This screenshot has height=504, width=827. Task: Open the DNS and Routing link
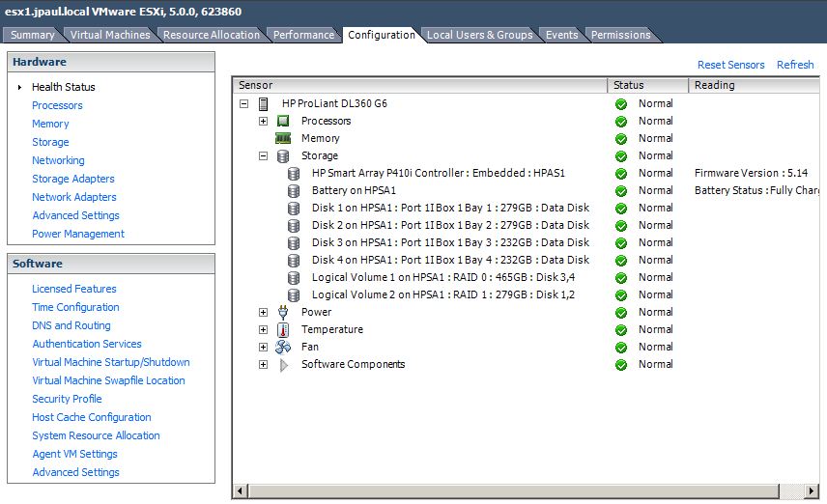click(x=71, y=325)
